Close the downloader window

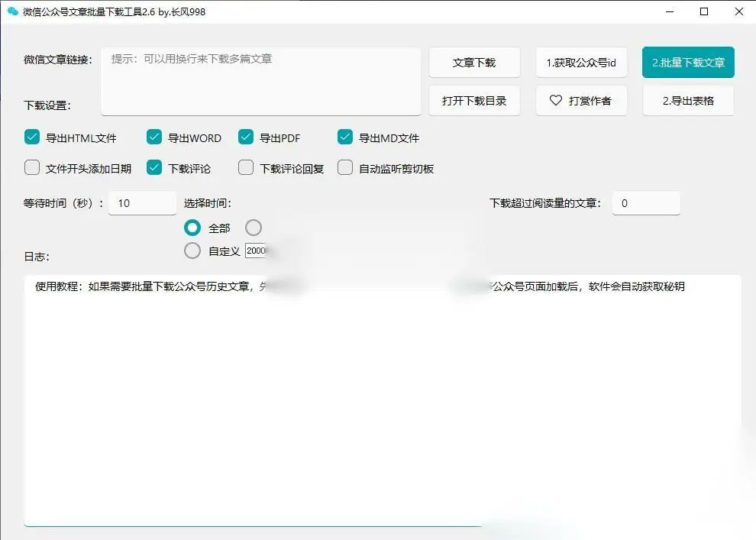[739, 11]
